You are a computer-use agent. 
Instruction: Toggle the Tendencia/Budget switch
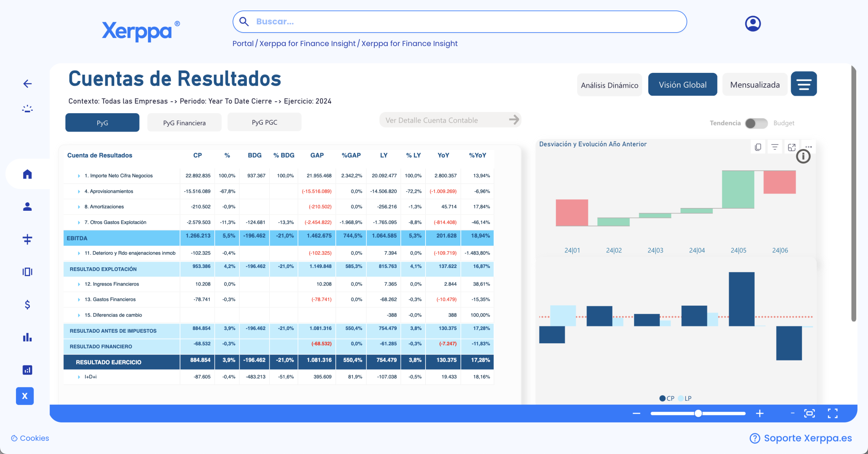(x=756, y=123)
